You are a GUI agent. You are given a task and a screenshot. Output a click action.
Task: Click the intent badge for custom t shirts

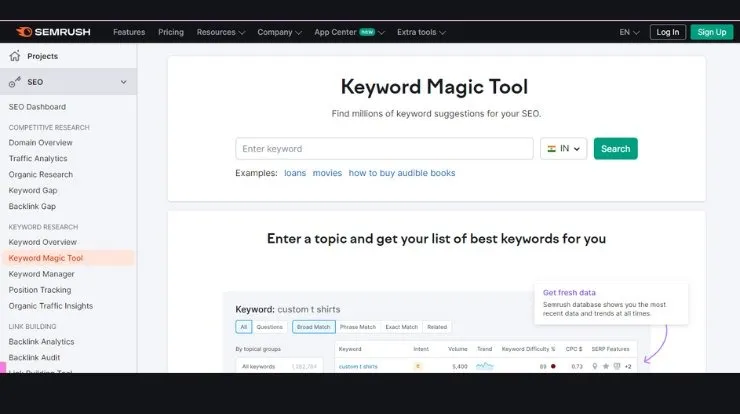coord(418,366)
